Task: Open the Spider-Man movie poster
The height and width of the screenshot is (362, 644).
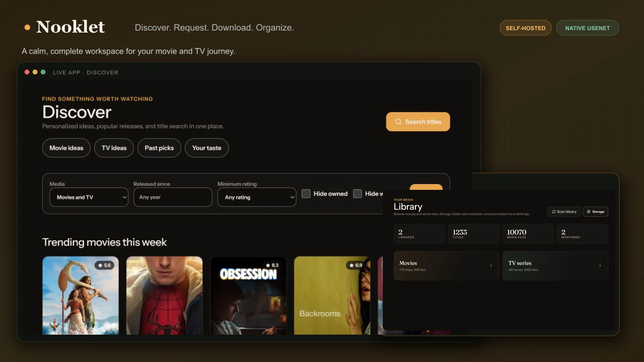Action: click(x=164, y=296)
